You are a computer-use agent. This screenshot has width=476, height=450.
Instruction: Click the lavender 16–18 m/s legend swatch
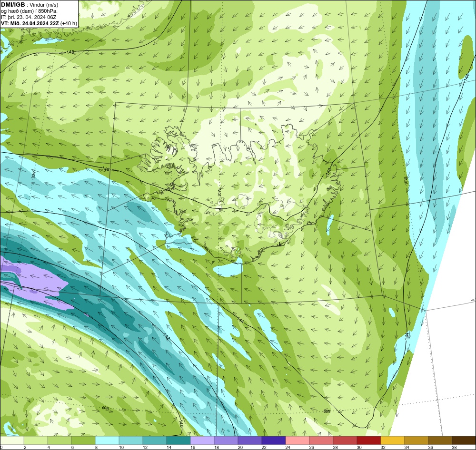[x=202, y=440]
